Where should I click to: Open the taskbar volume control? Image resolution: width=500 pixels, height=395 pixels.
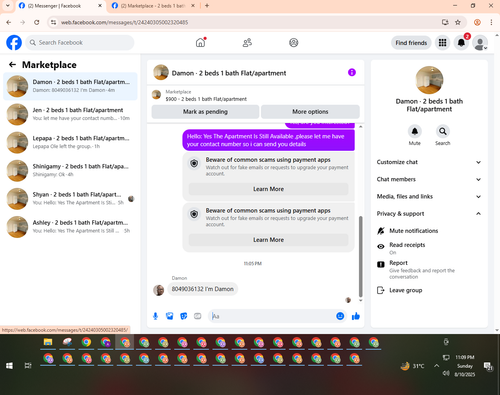446,373
